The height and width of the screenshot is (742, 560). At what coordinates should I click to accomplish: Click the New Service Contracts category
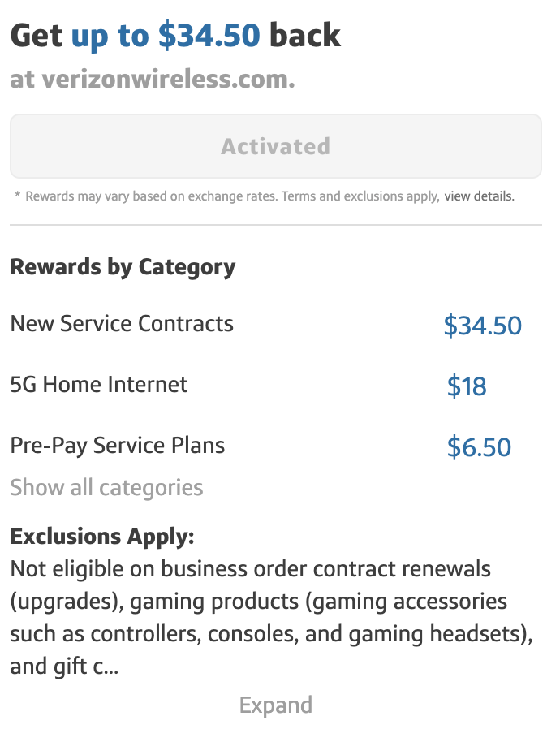(122, 324)
